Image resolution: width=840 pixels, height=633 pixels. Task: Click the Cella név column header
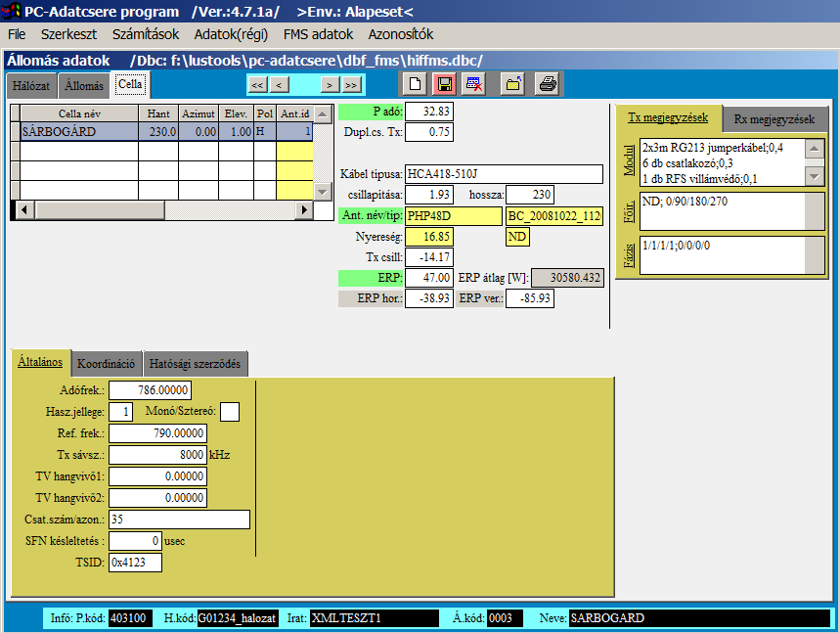point(79,113)
